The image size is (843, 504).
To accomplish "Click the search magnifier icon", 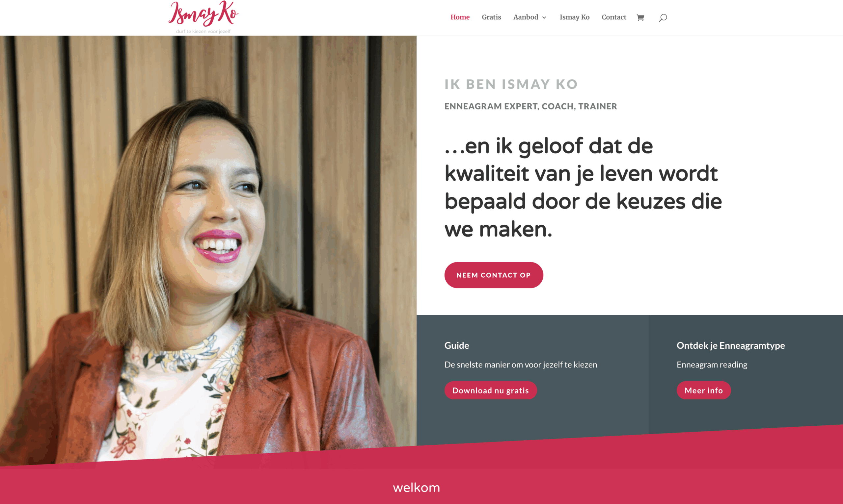I will click(663, 18).
